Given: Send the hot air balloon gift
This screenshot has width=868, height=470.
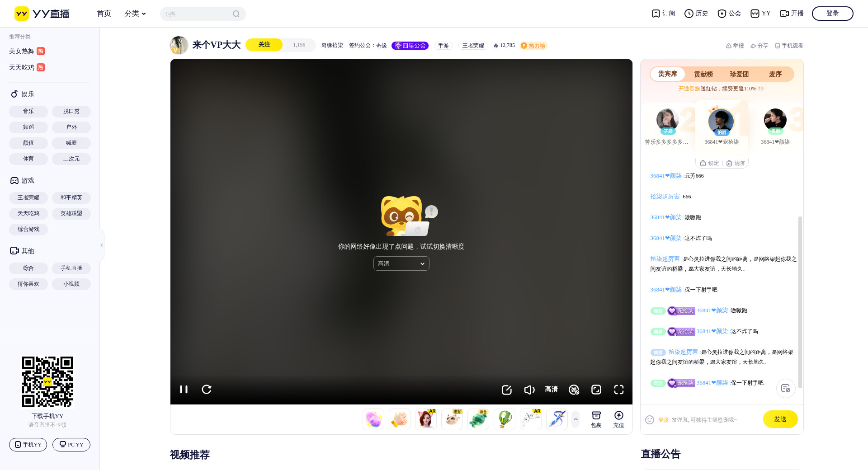Looking at the screenshot, I should click(505, 419).
